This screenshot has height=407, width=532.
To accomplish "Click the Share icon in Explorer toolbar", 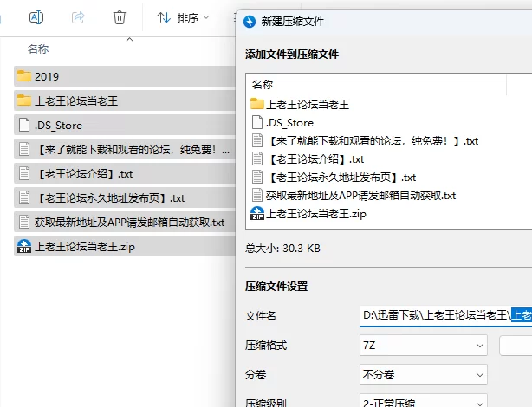I will pos(78,17).
